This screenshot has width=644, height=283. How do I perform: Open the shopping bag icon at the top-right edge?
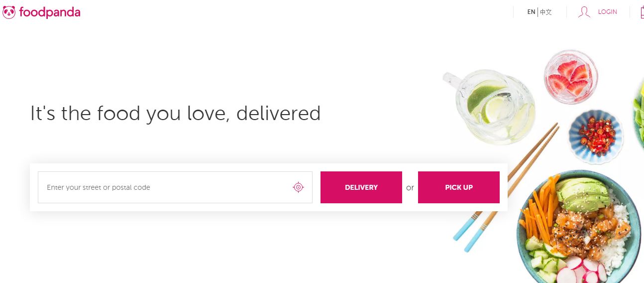(642, 12)
